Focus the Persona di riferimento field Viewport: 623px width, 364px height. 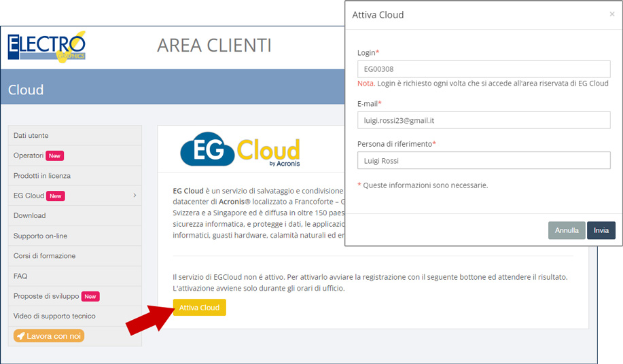click(x=484, y=160)
